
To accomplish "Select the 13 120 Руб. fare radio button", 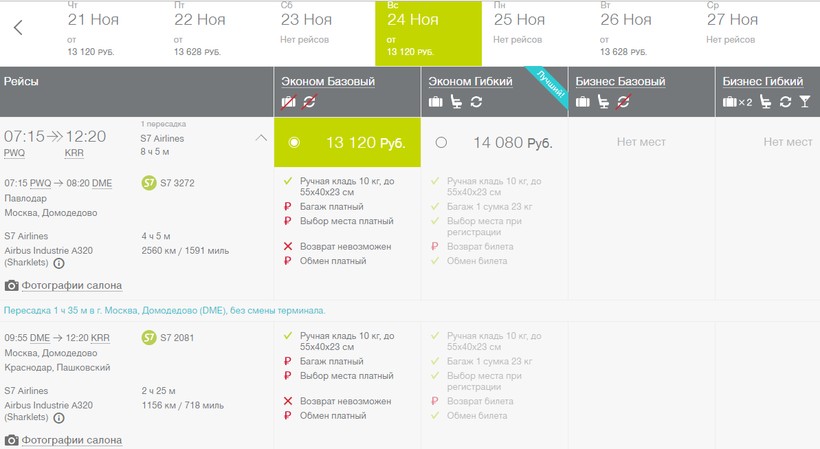I will 293,143.
